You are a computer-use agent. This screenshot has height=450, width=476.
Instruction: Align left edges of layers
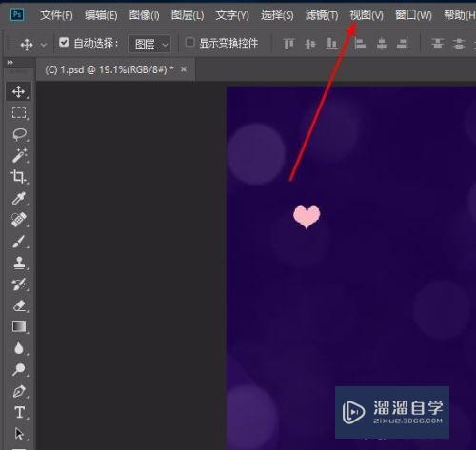[x=360, y=44]
